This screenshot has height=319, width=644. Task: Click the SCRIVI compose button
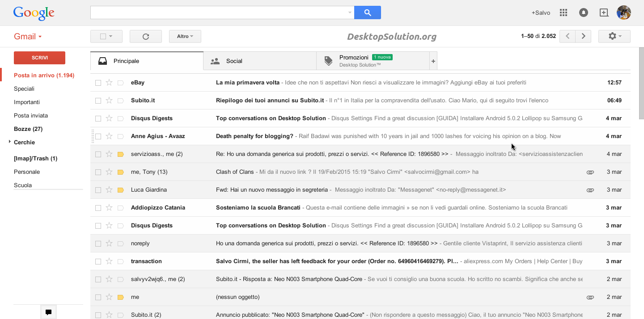click(39, 58)
